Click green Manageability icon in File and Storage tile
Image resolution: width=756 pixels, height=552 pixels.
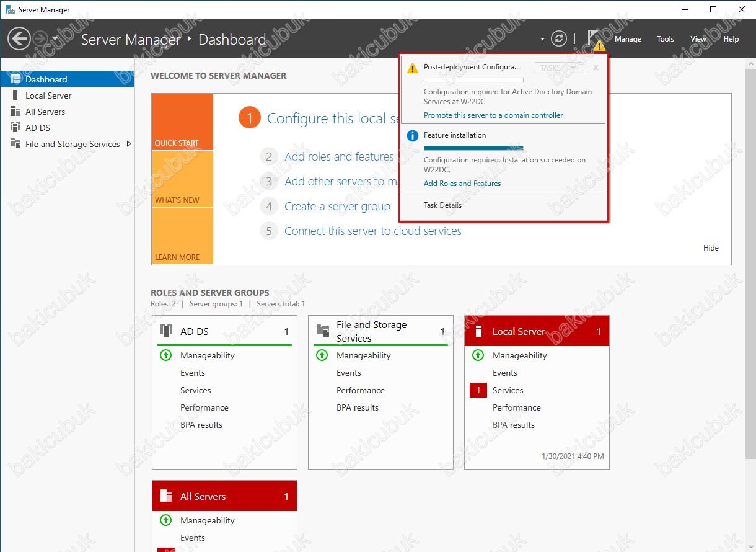[x=322, y=355]
